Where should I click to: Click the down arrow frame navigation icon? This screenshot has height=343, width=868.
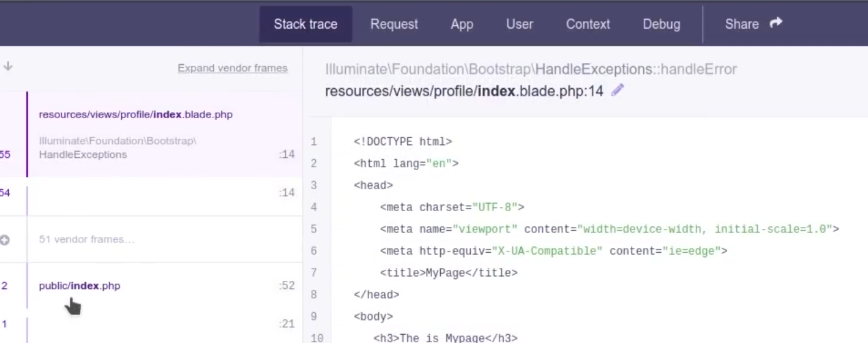(8, 66)
